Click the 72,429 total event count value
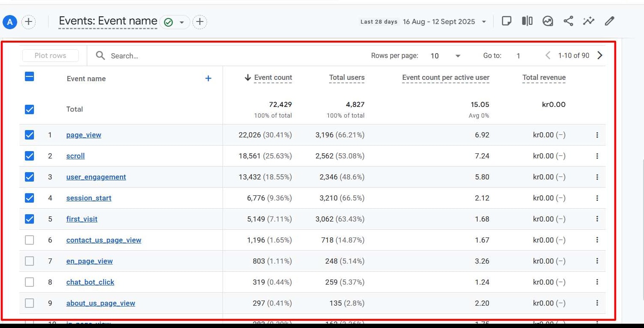The height and width of the screenshot is (328, 644). coord(281,104)
